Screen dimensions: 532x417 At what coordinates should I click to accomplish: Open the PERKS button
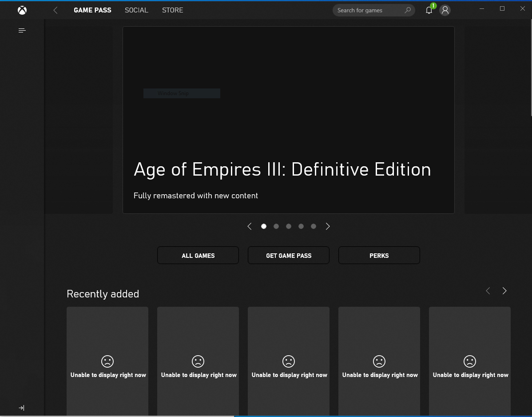click(379, 255)
